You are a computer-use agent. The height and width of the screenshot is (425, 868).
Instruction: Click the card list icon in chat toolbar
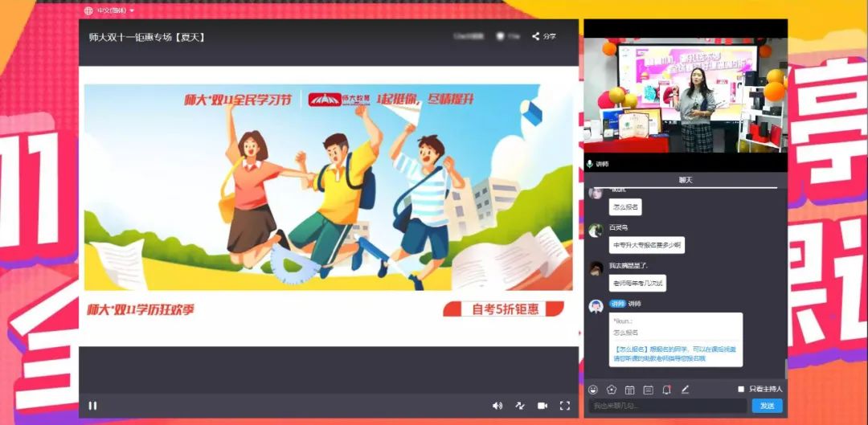coord(648,390)
